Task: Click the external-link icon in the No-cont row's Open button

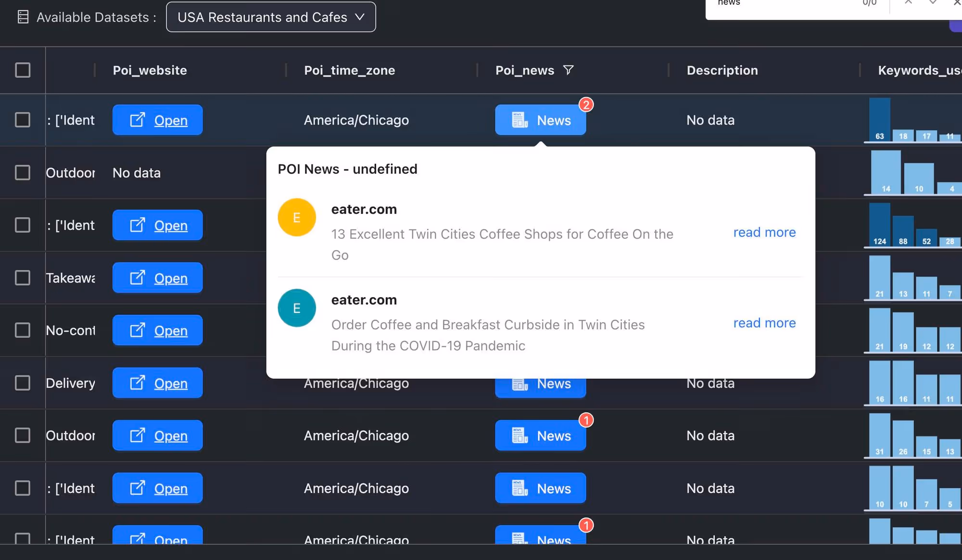Action: point(138,330)
